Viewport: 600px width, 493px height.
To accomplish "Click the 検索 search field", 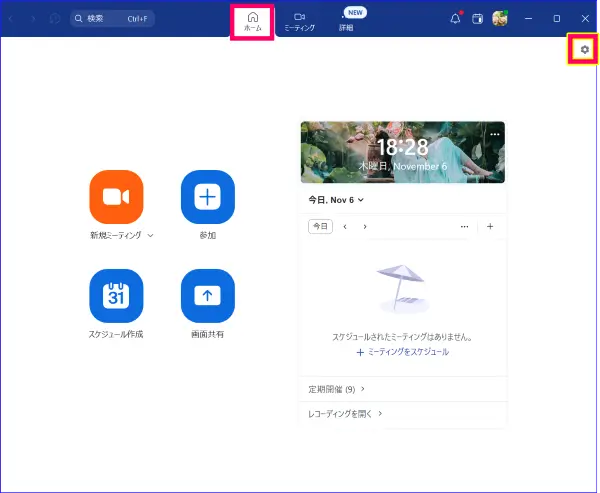I will pos(112,18).
